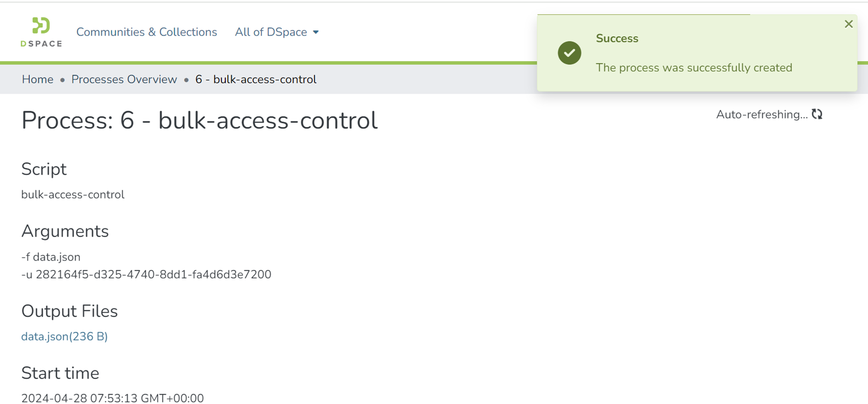Click the auto-refresh arrows icon
The width and height of the screenshot is (868, 404).
pyautogui.click(x=817, y=114)
